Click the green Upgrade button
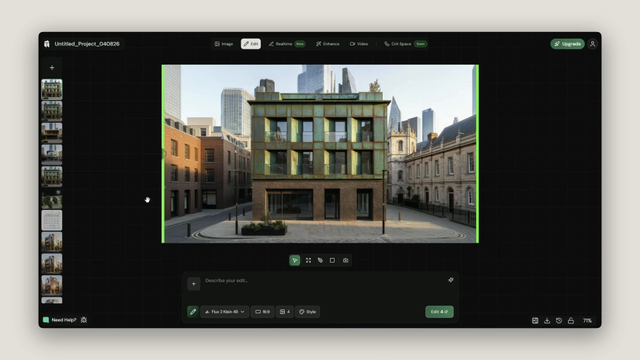Image resolution: width=640 pixels, height=360 pixels. coord(567,44)
